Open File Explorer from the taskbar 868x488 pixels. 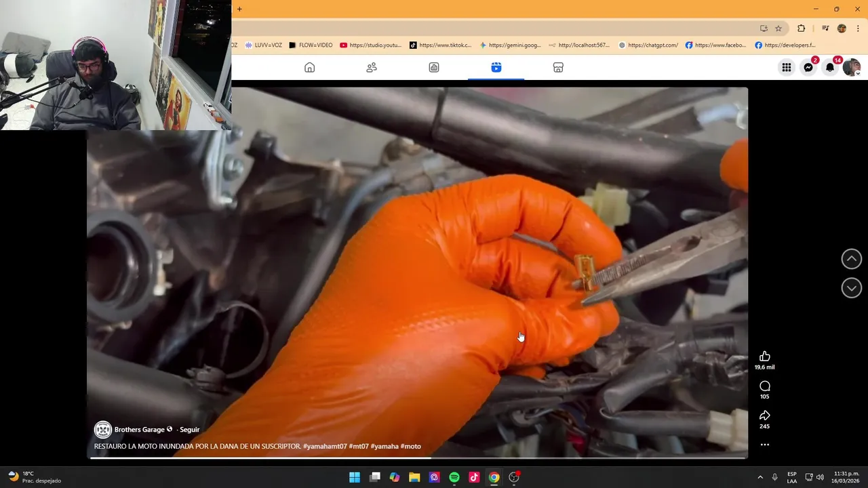pos(414,477)
